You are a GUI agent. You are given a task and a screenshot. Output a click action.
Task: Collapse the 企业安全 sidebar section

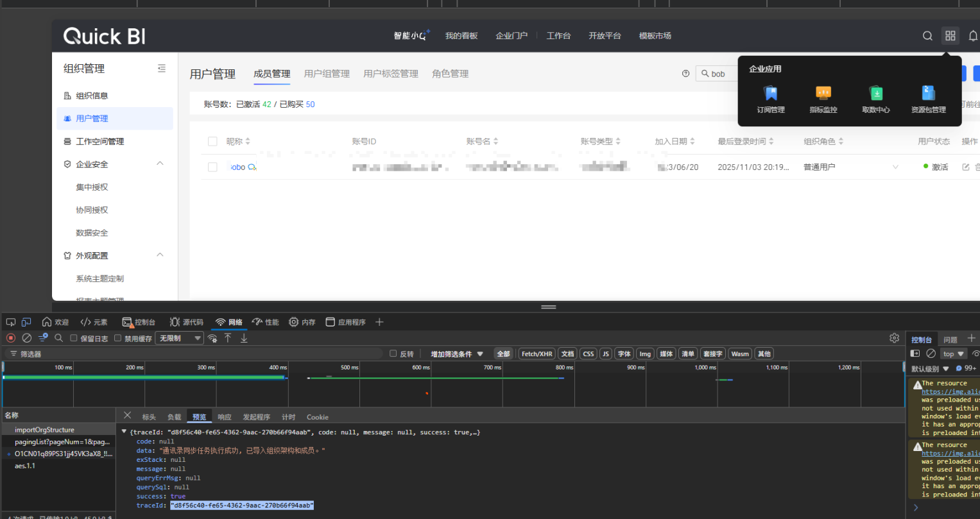[x=160, y=164]
